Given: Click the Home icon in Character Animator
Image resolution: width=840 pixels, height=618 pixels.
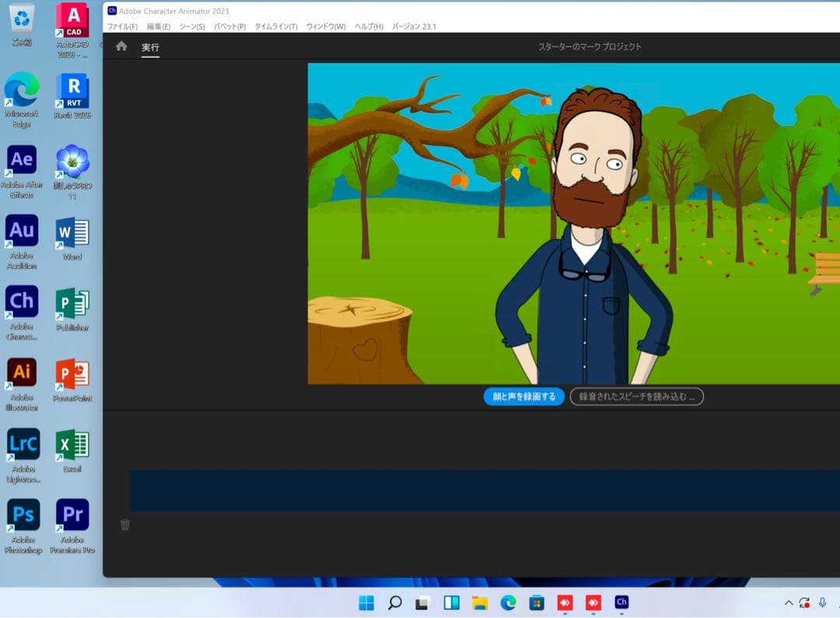Looking at the screenshot, I should point(121,47).
